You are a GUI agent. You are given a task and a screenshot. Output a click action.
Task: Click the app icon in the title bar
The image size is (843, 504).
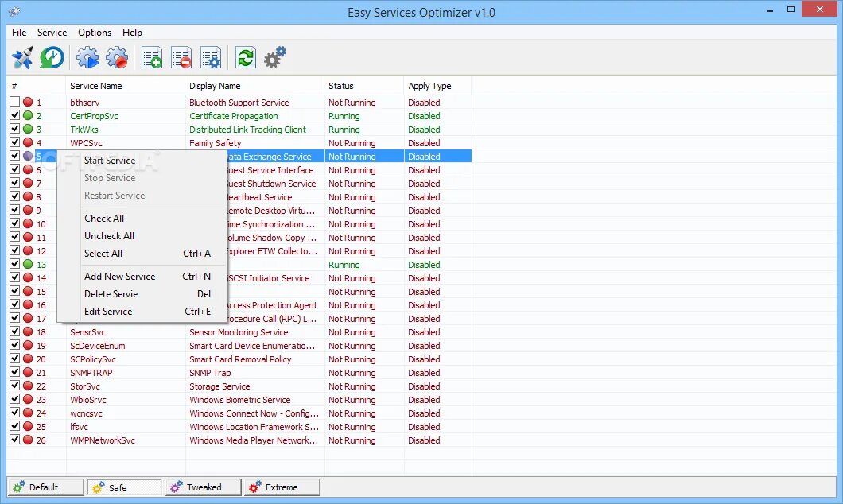[x=14, y=11]
